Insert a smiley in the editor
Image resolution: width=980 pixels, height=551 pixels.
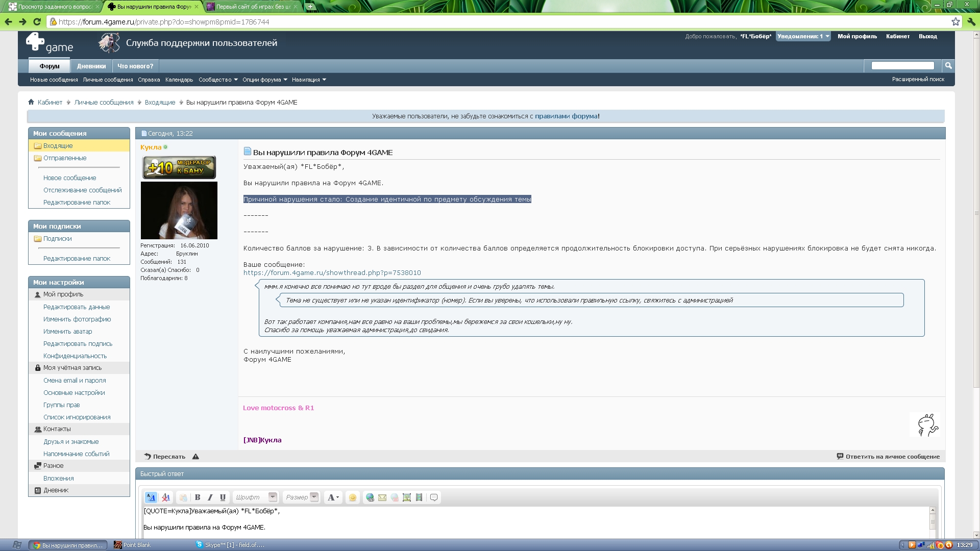352,497
